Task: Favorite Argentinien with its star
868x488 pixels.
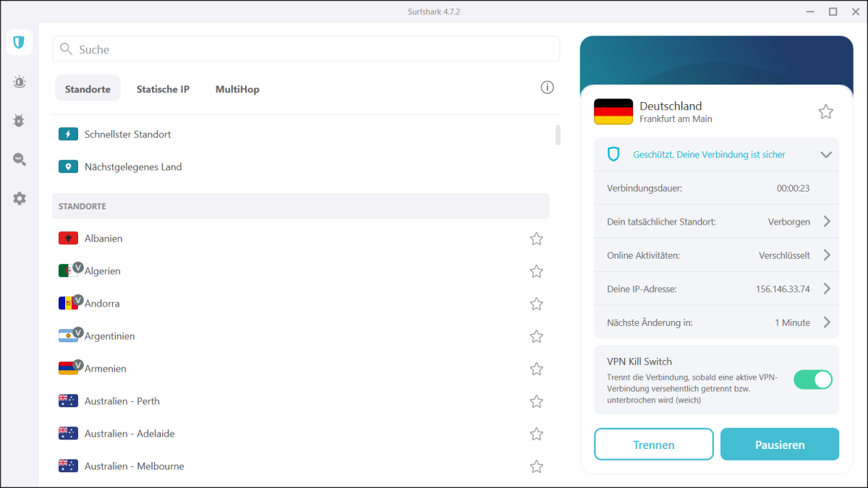Action: [x=536, y=336]
